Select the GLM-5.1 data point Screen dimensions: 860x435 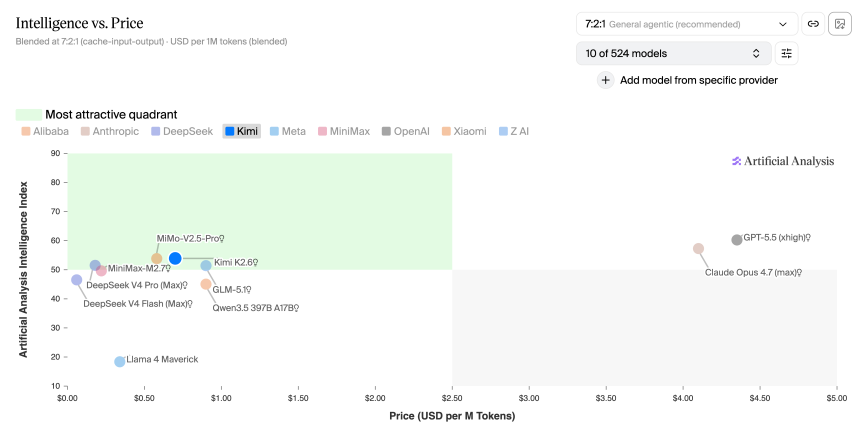tap(206, 265)
